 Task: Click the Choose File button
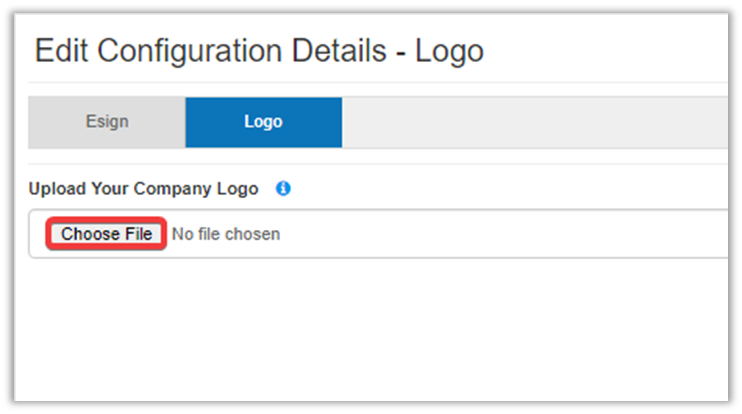(x=106, y=234)
